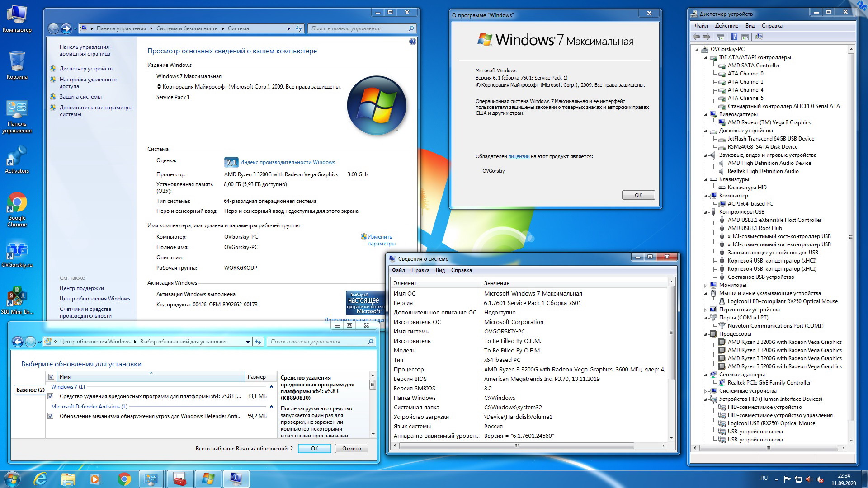Expand Переносные устройства node
This screenshot has height=488, width=868.
click(705, 310)
